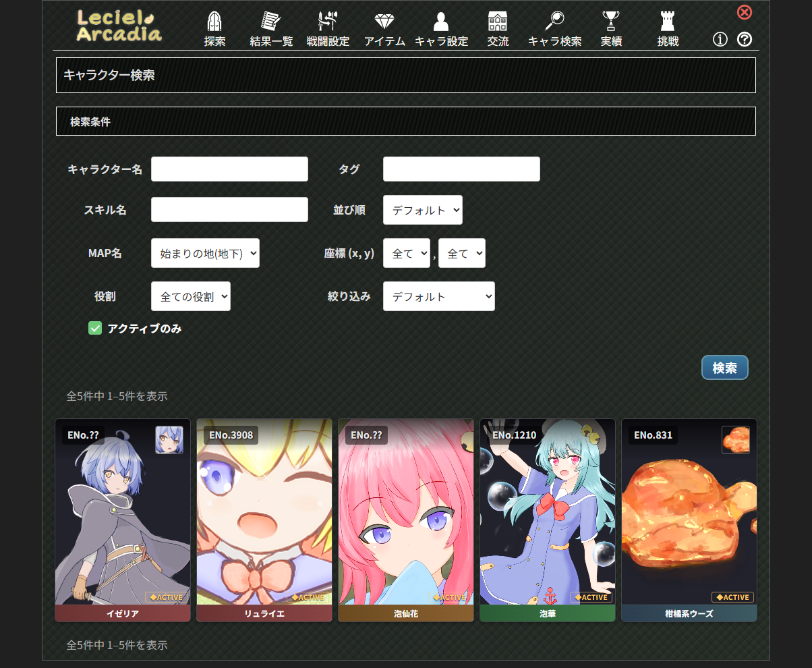
Task: Click the 検索 button
Action: pos(725,368)
